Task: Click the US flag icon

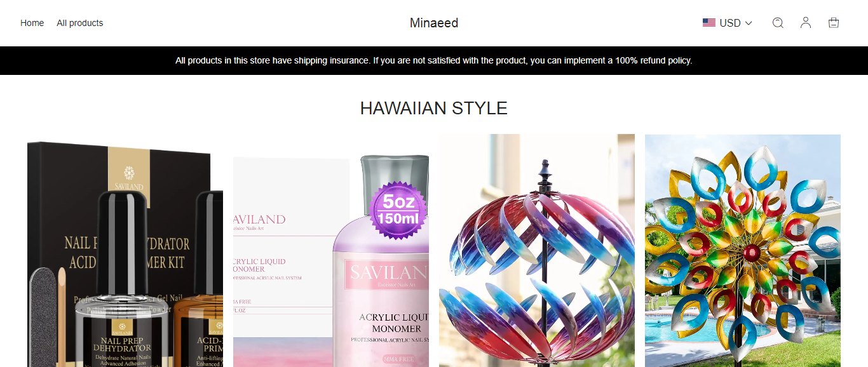Action: (709, 23)
